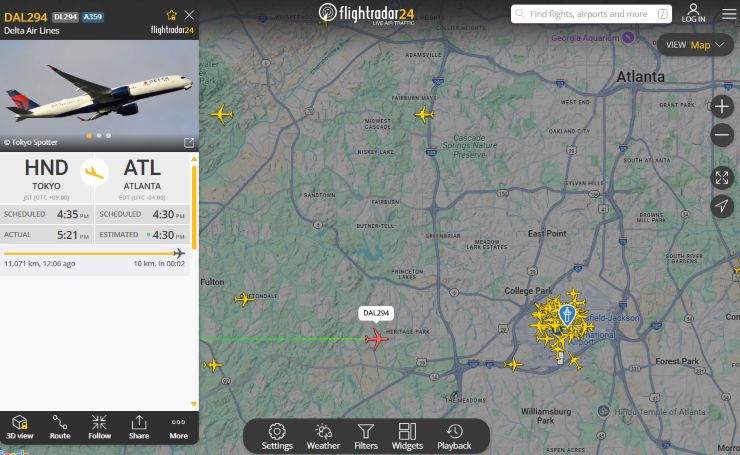Viewport: 740px width, 455px height.
Task: Open the Widgets panel
Action: click(407, 437)
